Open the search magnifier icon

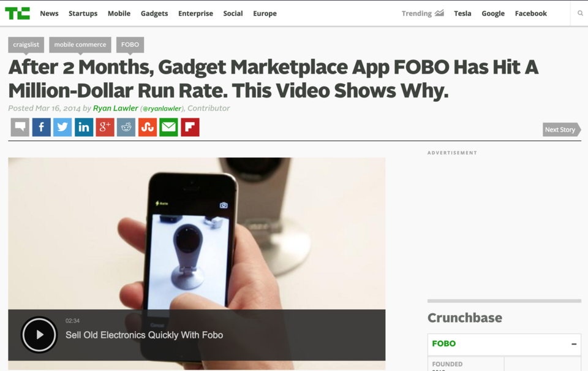point(580,13)
